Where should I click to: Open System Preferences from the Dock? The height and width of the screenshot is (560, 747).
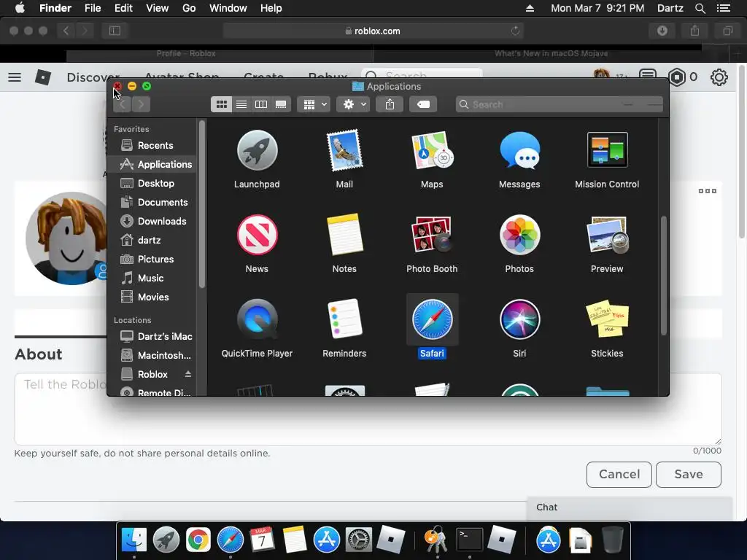[x=358, y=540]
